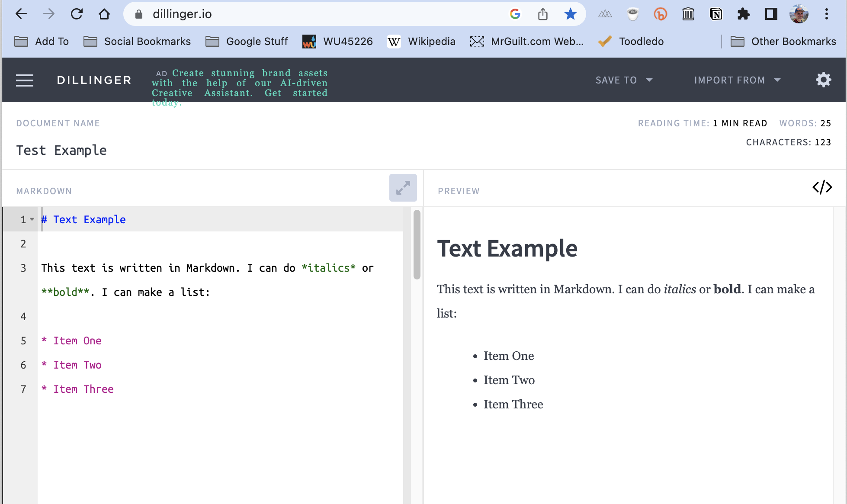Toggle fullscreen markdown editor expand icon

(x=403, y=188)
